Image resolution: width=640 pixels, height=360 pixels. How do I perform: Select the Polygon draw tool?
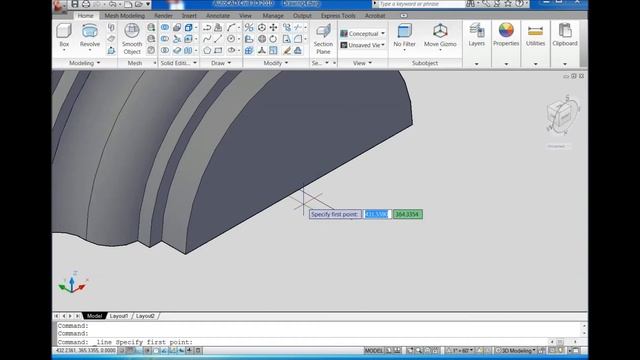point(207,50)
